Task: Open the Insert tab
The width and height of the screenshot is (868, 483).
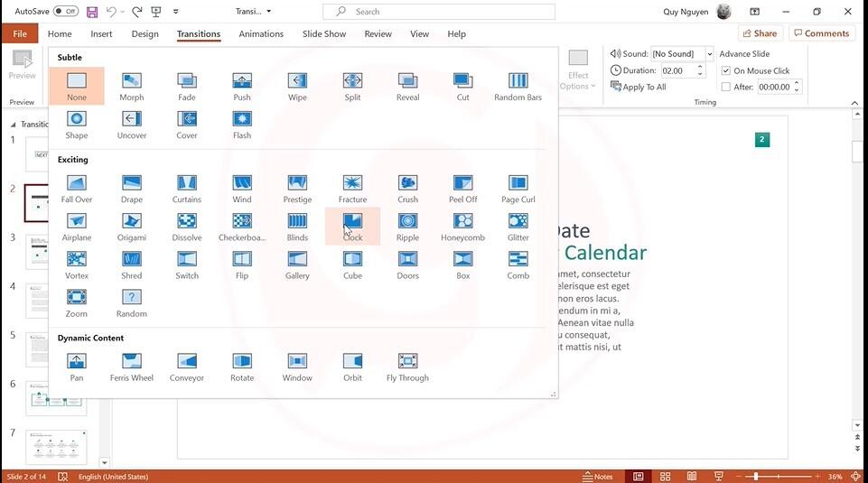Action: coord(101,33)
